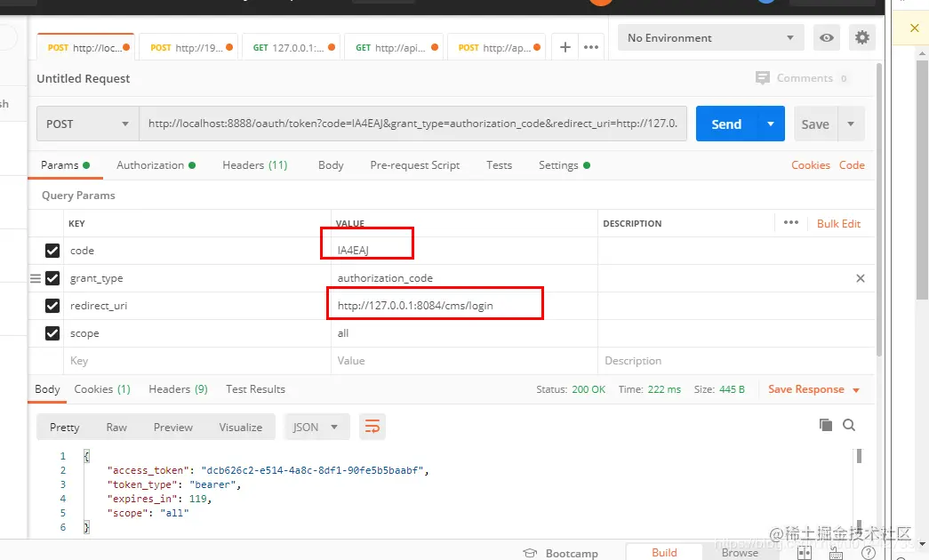
Task: Select the Visualize response view
Action: [x=241, y=427]
